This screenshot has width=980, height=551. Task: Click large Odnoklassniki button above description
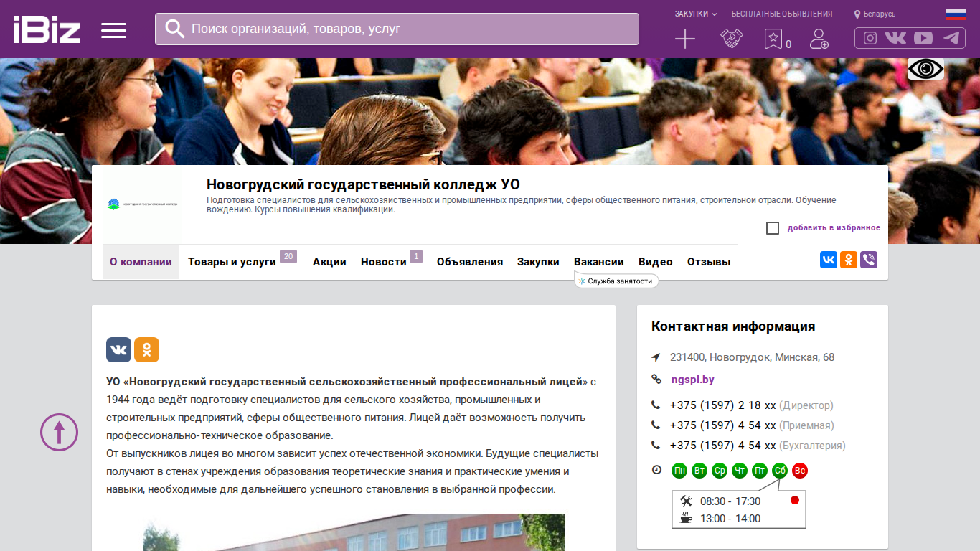pos(146,349)
